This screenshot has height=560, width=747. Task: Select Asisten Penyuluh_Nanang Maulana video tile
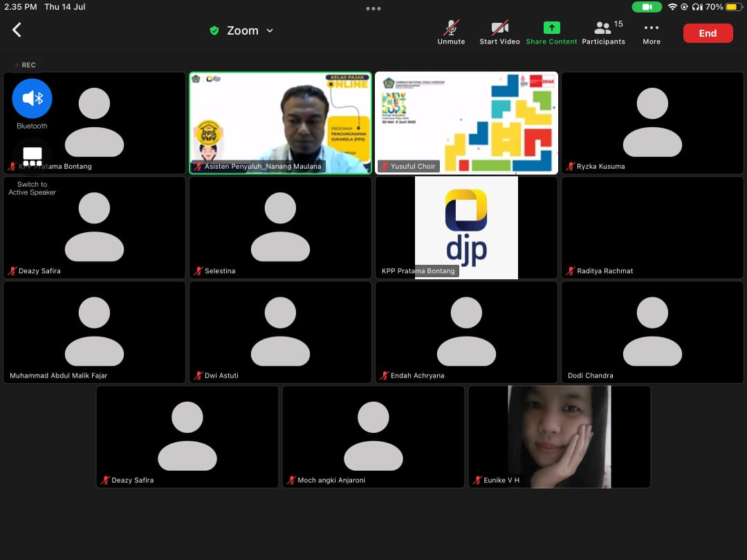[280, 122]
